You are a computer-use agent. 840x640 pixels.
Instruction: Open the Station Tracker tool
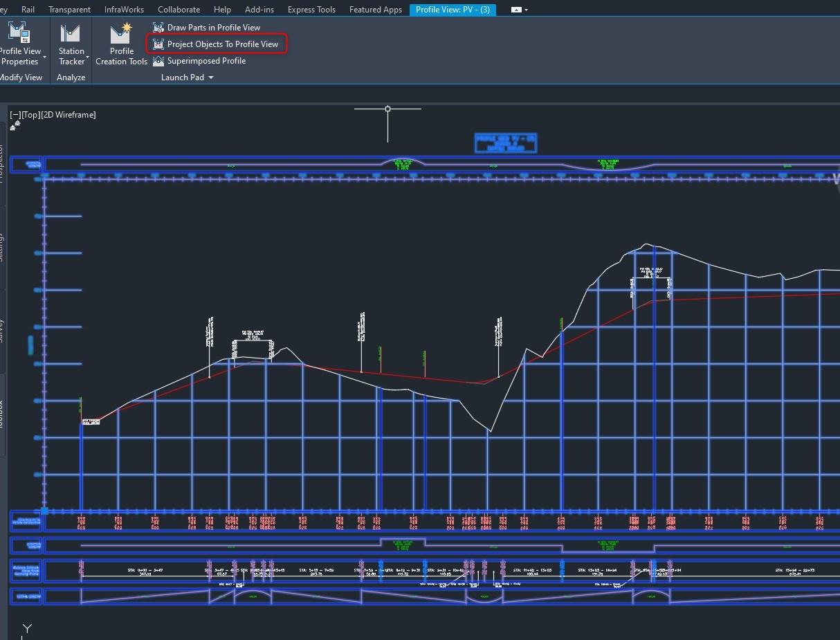pos(70,33)
